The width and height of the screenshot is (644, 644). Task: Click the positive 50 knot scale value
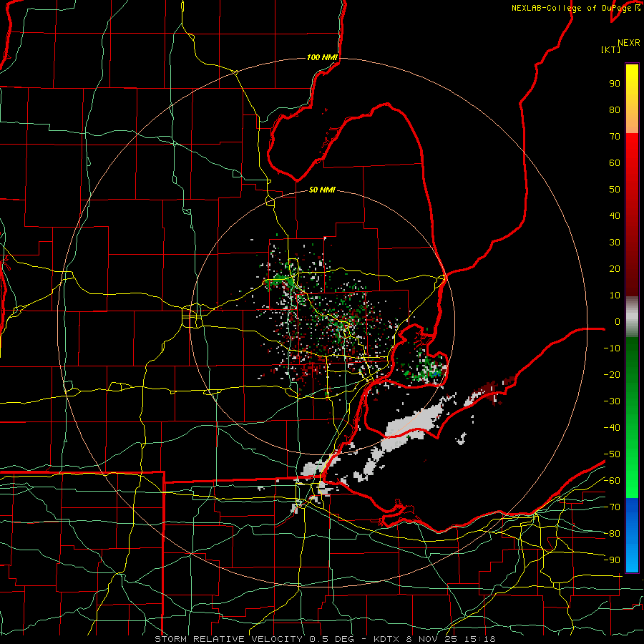[615, 190]
